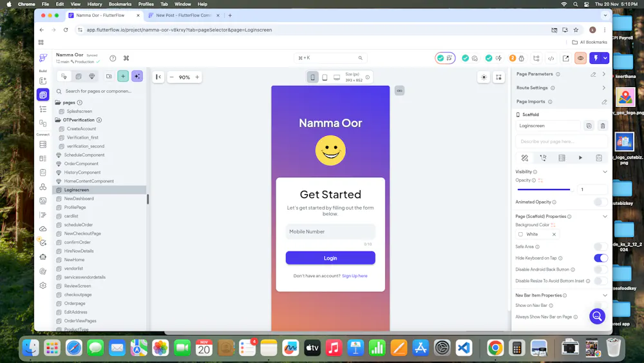Click the Add Page plus button
Viewport: 644px width, 363px height.
click(x=123, y=76)
